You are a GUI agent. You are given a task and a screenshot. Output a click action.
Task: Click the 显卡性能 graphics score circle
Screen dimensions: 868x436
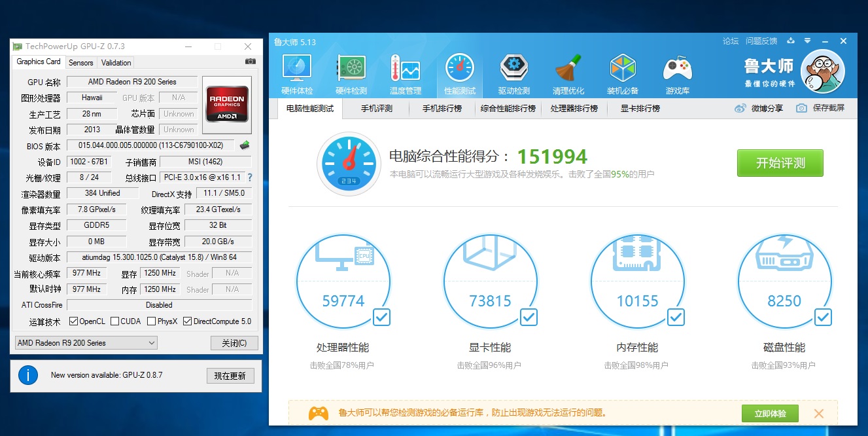pyautogui.click(x=490, y=282)
